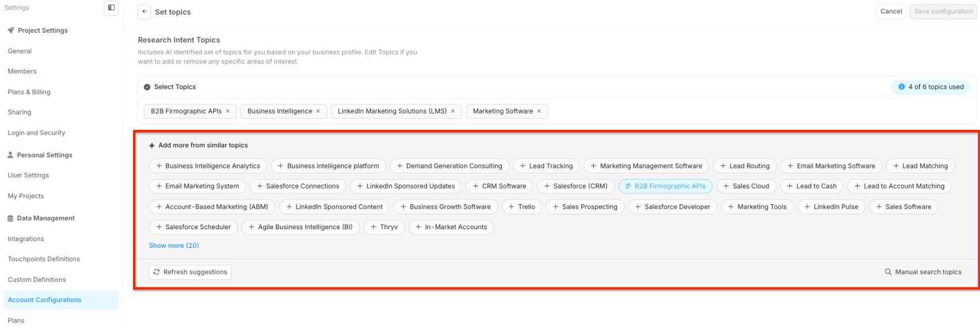Remove the B2B Firmographic APIs selected topic
This screenshot has width=980, height=328.
228,111
